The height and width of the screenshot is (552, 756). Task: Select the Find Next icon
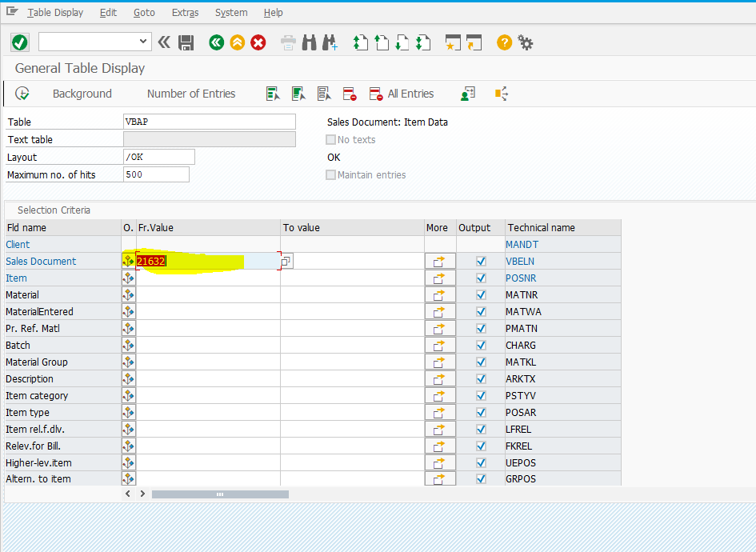point(330,42)
